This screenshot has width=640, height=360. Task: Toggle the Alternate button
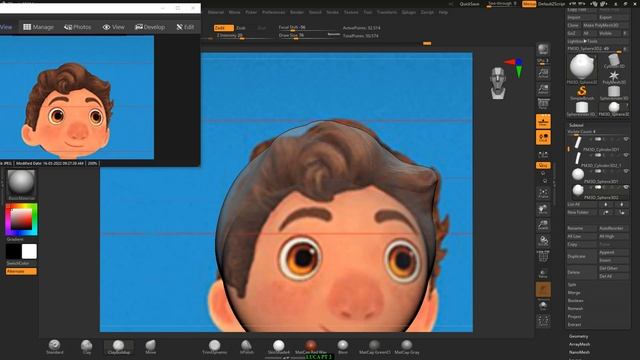click(21, 271)
